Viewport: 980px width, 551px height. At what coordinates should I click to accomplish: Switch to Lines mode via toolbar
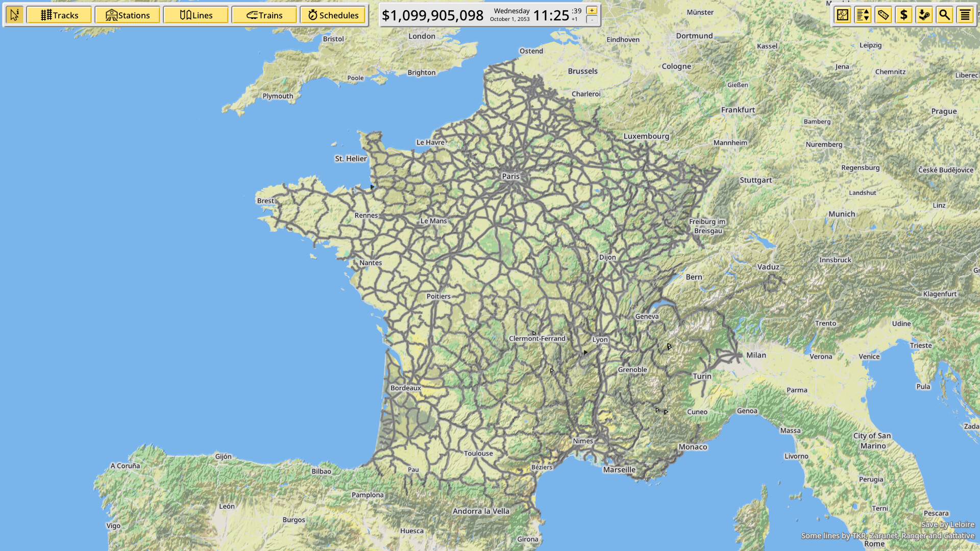196,15
